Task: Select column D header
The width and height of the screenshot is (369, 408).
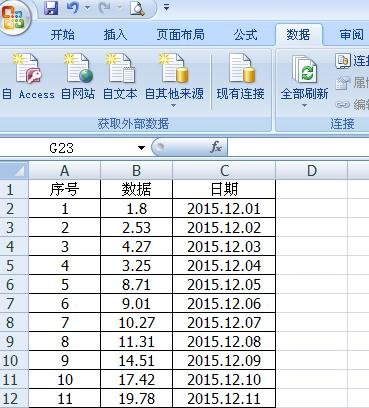Action: point(312,171)
